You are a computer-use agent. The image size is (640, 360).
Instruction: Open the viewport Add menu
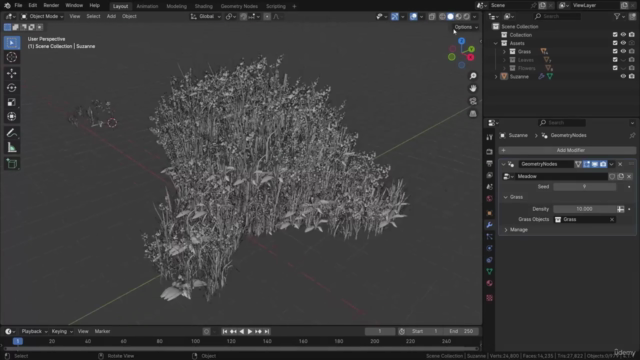click(111, 16)
